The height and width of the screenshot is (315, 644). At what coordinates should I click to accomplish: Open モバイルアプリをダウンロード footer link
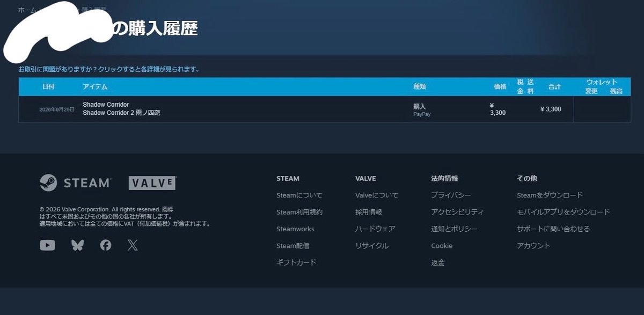tap(563, 212)
